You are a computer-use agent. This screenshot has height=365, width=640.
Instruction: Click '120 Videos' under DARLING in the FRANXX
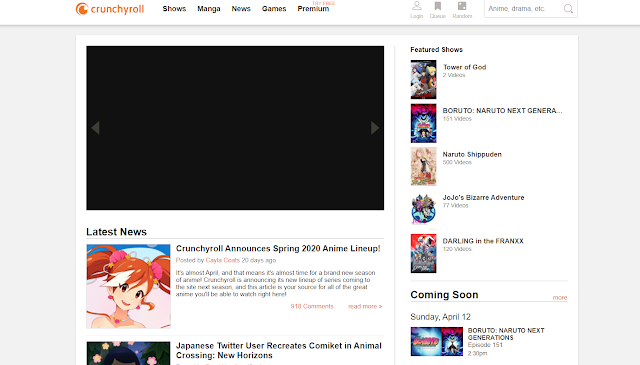tap(457, 249)
